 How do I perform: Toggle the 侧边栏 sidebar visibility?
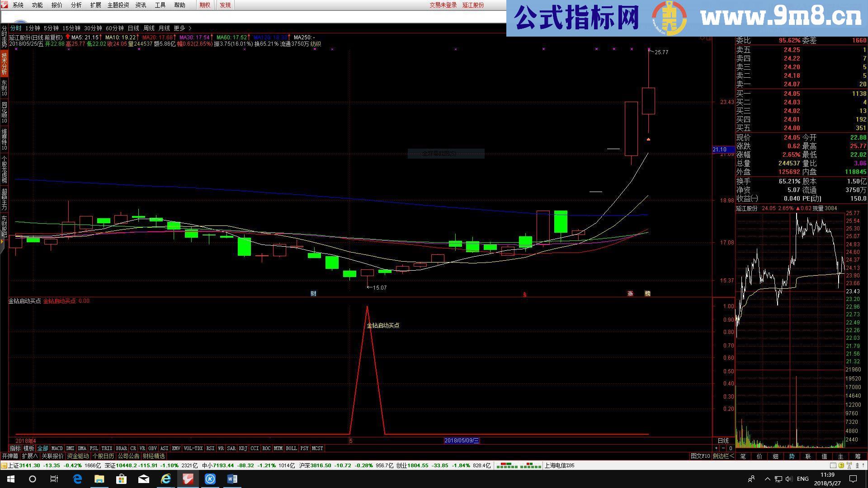click(722, 456)
